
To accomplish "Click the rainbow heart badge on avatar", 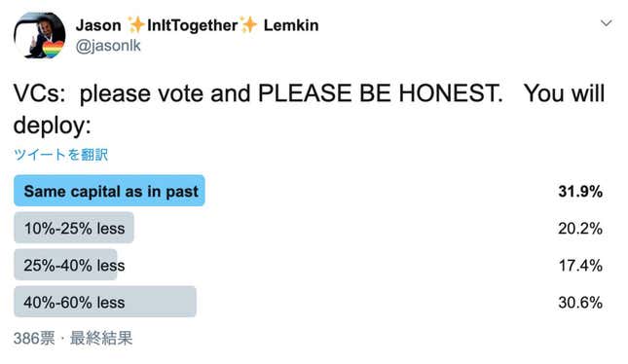I will click(53, 49).
